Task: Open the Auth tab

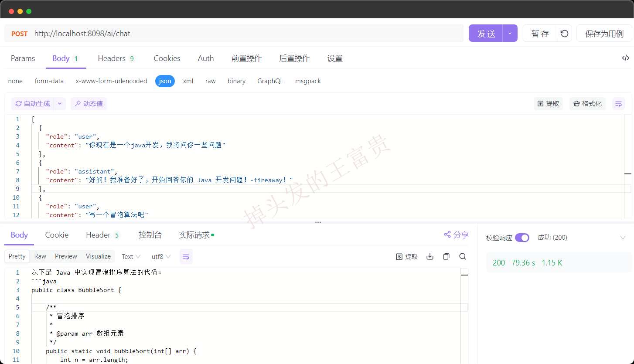Action: 206,58
